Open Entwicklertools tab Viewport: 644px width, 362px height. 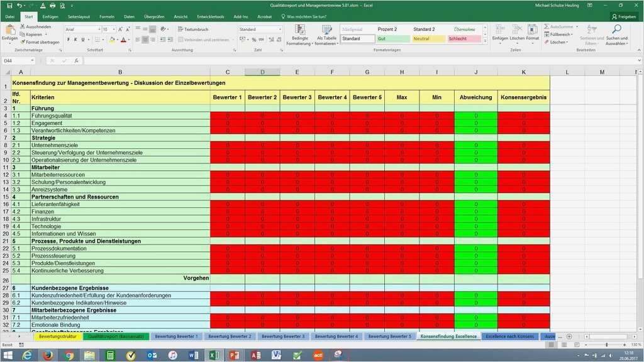(x=210, y=17)
